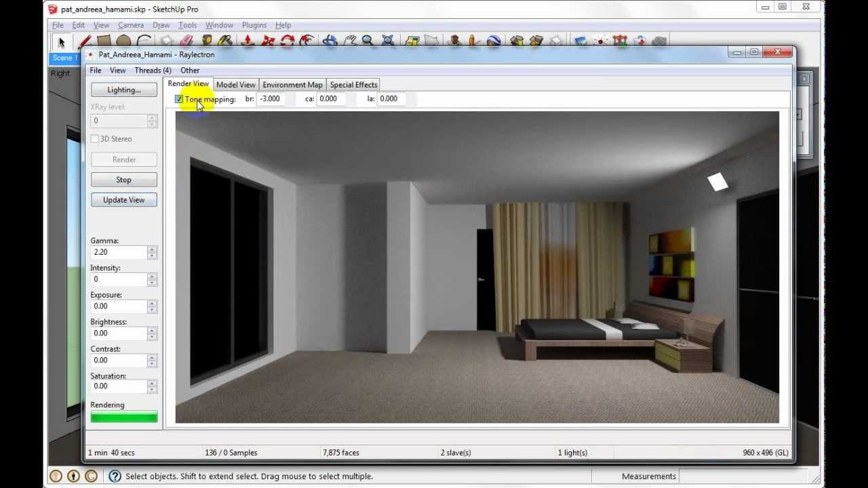This screenshot has height=488, width=868.
Task: Increase Exposure with its up spinner arrow
Action: [152, 303]
